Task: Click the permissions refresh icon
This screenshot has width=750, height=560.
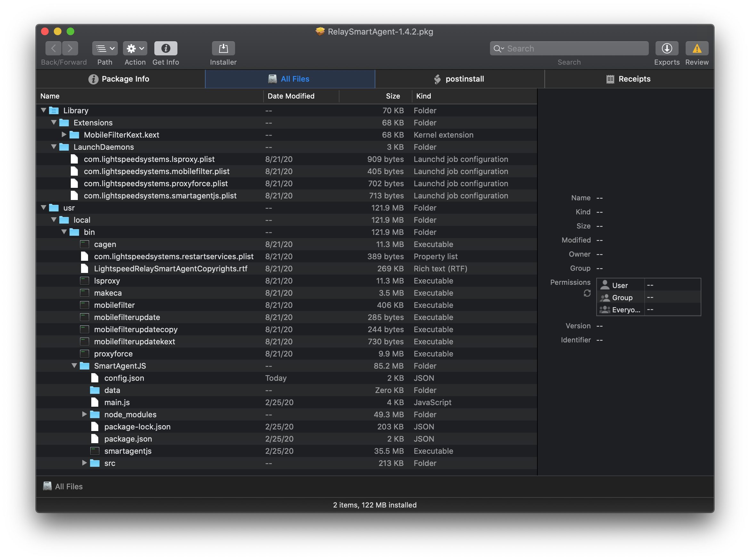Action: click(x=587, y=293)
